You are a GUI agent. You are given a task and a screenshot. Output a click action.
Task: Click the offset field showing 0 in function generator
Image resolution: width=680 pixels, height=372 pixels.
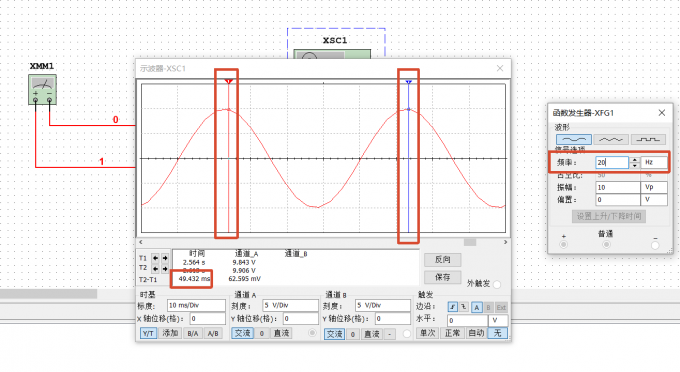click(618, 199)
